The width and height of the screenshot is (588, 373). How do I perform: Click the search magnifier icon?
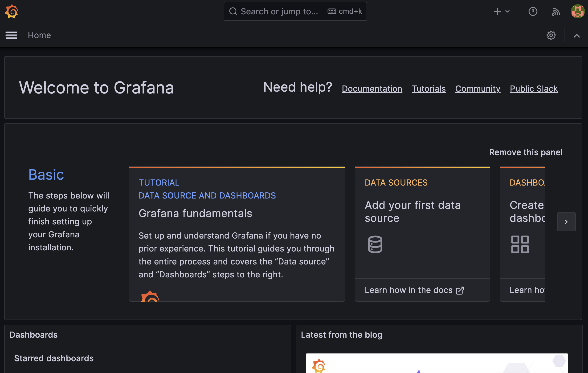tap(233, 11)
